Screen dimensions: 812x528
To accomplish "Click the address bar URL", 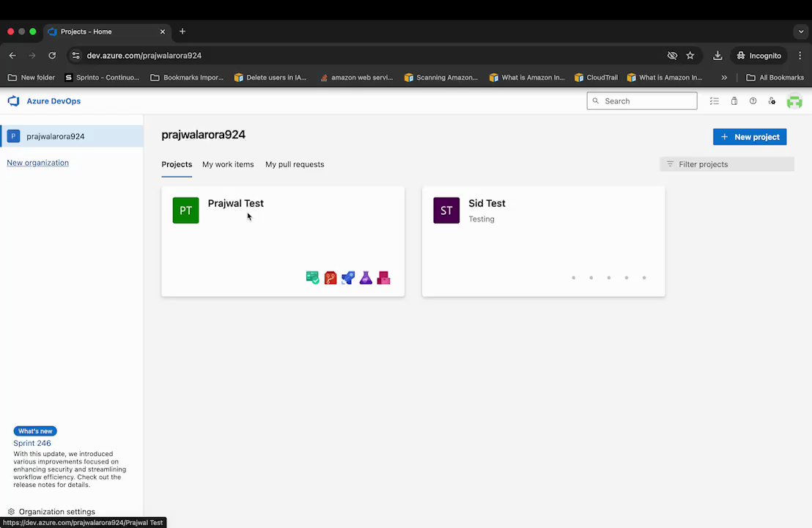I will point(144,56).
